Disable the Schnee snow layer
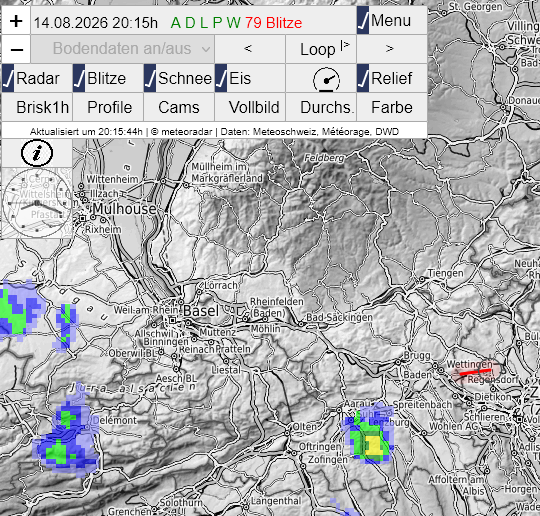 [179, 79]
